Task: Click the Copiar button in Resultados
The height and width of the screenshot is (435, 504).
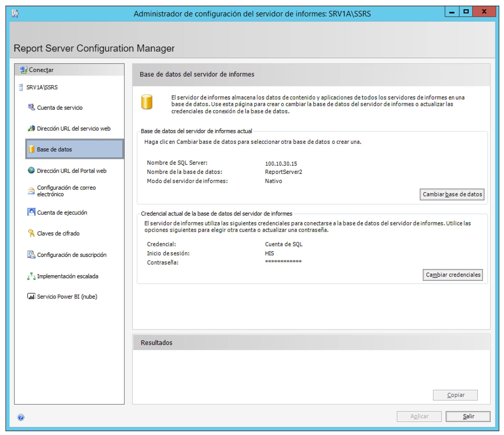Action: click(455, 395)
